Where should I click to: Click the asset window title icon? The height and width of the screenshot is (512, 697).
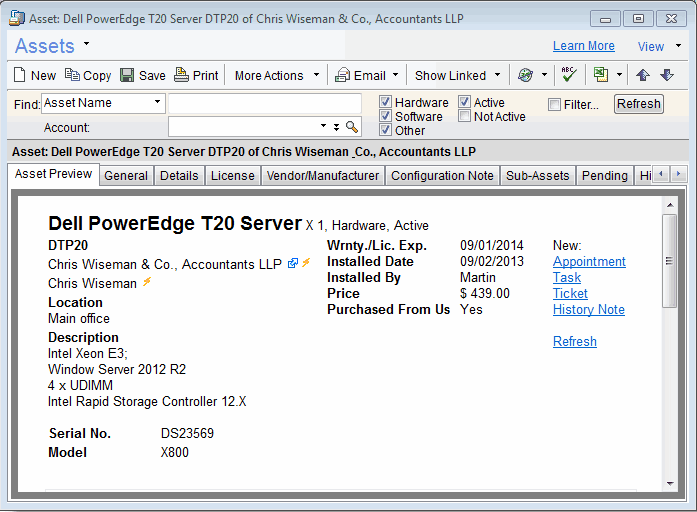tap(17, 19)
